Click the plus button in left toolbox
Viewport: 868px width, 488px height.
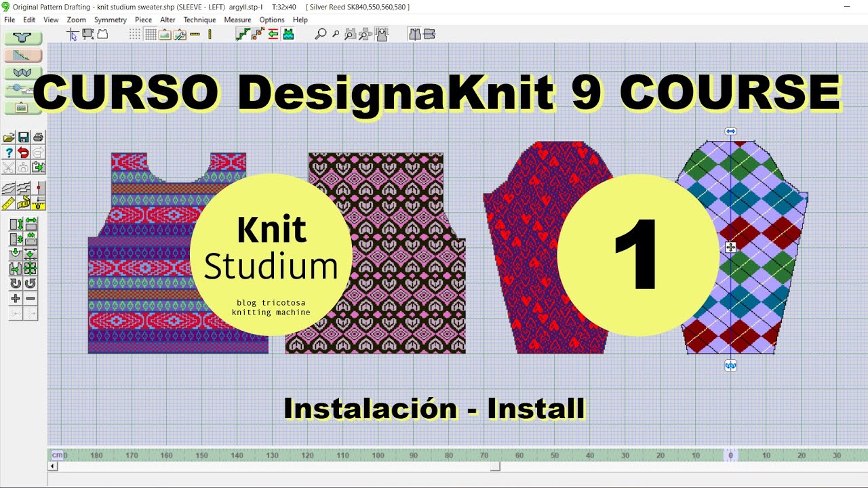[x=16, y=298]
